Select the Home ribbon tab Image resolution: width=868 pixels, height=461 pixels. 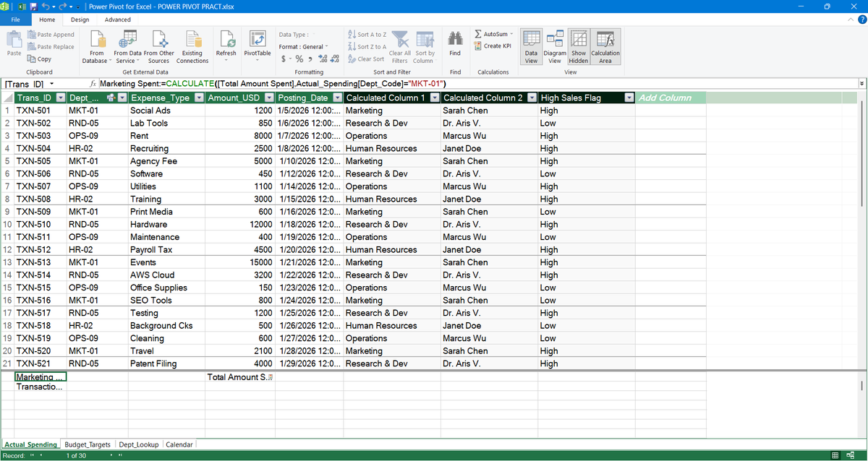click(46, 20)
